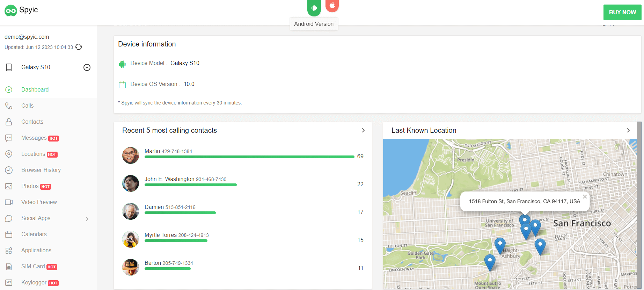The width and height of the screenshot is (644, 290).
Task: Click the map pin beside Haight-Ashbury label
Action: click(500, 245)
